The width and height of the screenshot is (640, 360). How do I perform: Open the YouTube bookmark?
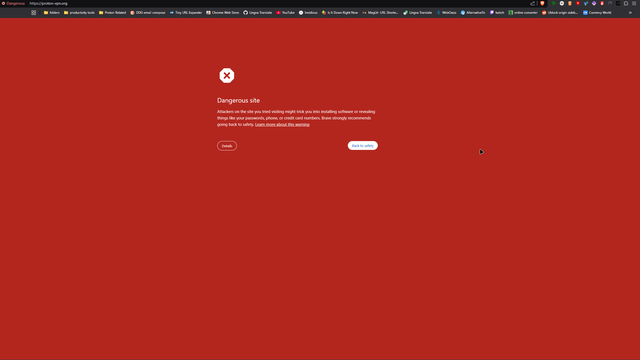pos(285,13)
